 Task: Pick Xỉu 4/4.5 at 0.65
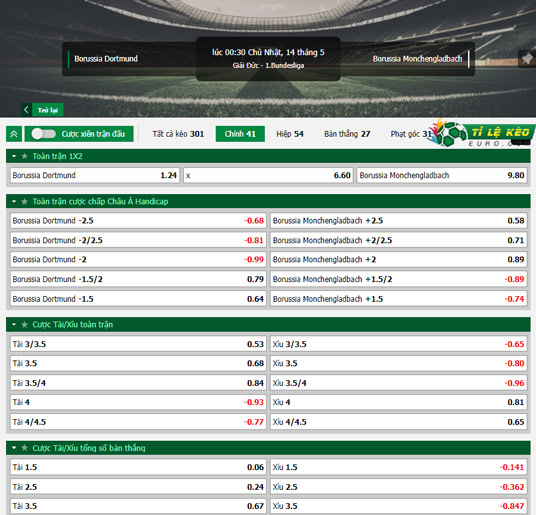[398, 422]
